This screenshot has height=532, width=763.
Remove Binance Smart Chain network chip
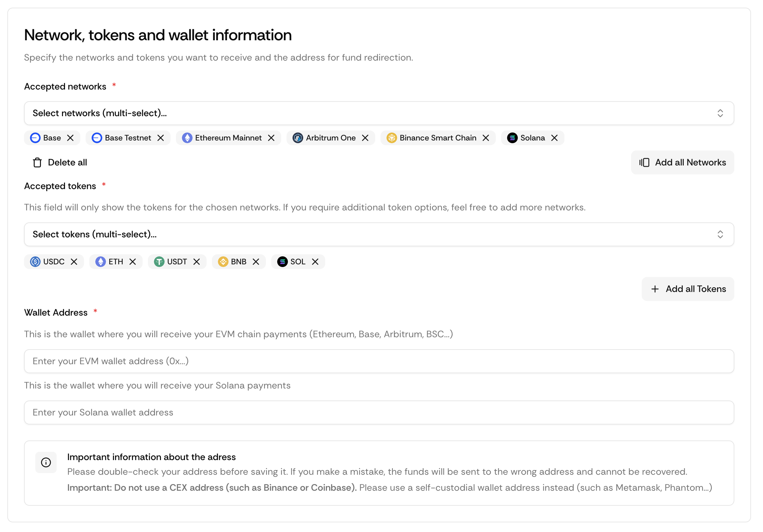click(x=486, y=138)
